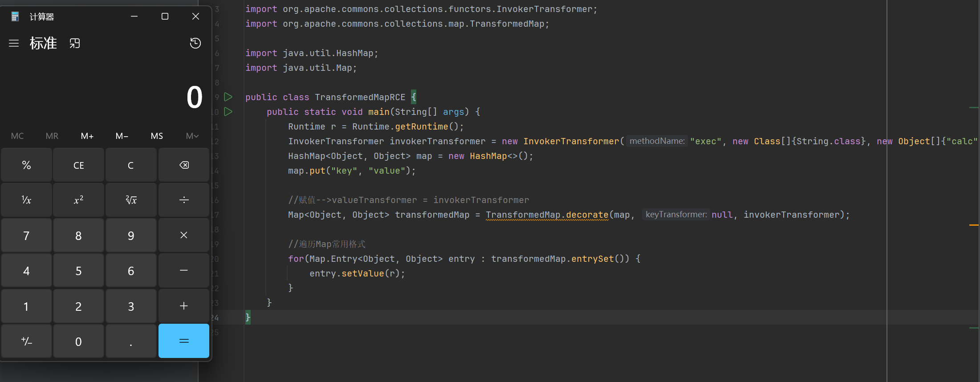Click the addition plus key
Screen dimensions: 980x382
tap(184, 306)
